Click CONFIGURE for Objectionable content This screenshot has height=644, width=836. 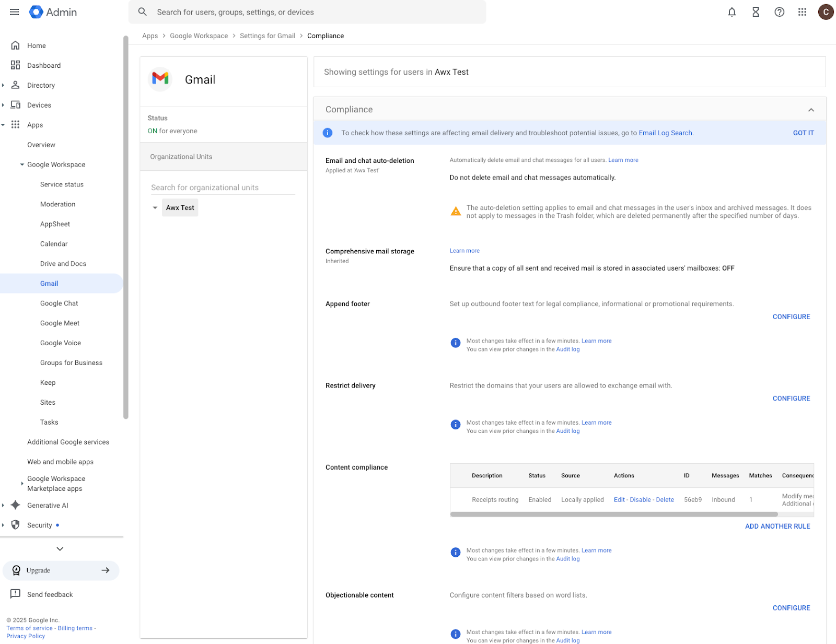pyautogui.click(x=791, y=608)
